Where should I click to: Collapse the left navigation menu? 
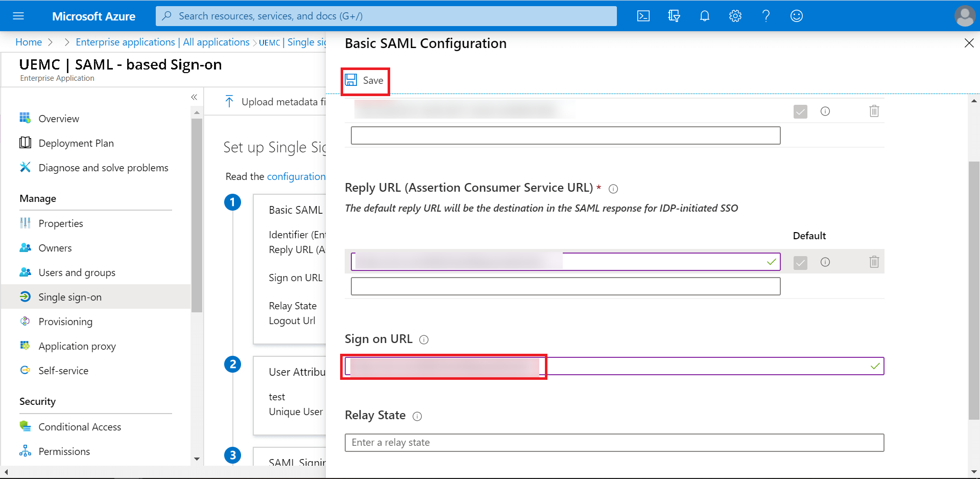tap(194, 97)
